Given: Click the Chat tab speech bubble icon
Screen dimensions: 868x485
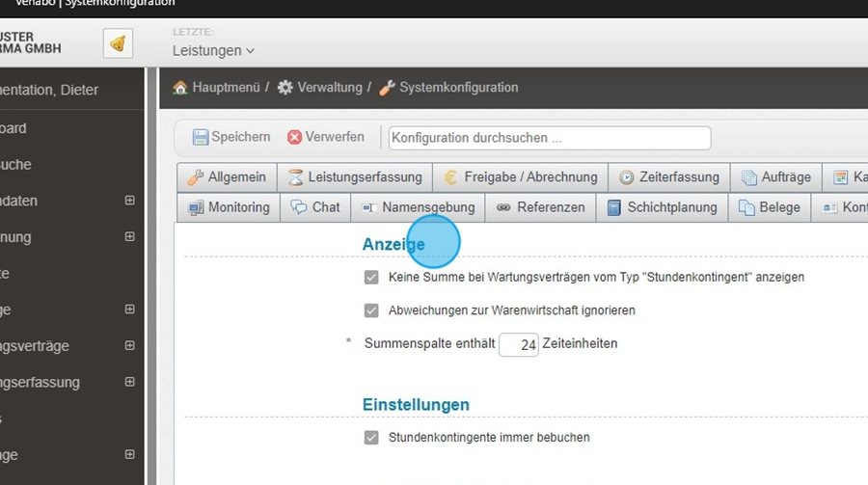Looking at the screenshot, I should (x=299, y=207).
